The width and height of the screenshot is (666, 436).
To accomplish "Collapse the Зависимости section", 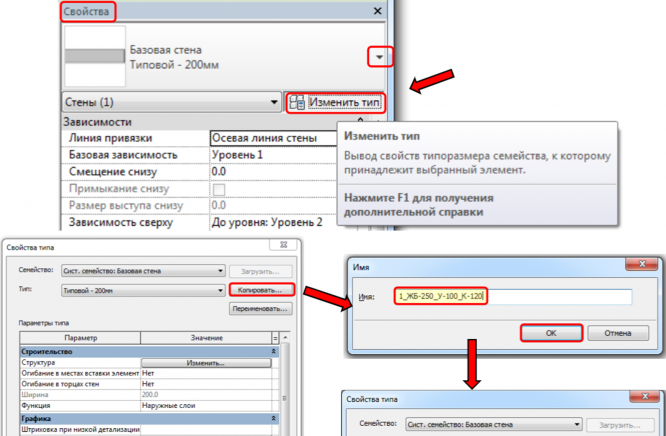I will (361, 122).
